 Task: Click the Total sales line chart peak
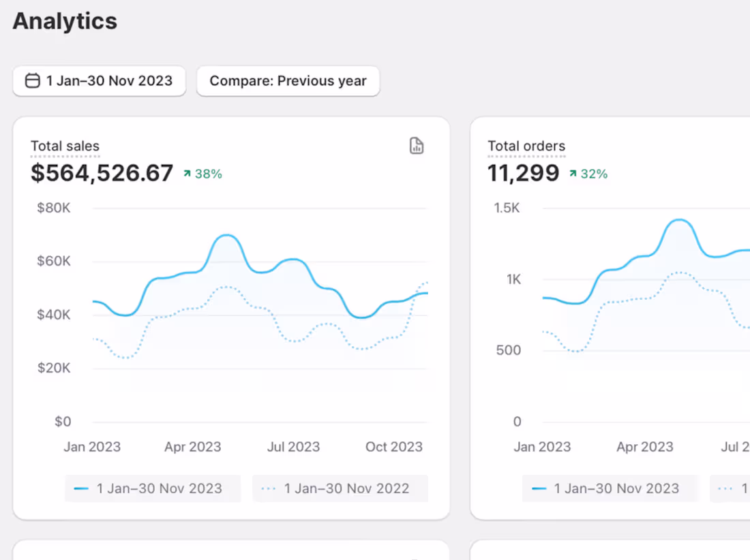(227, 235)
